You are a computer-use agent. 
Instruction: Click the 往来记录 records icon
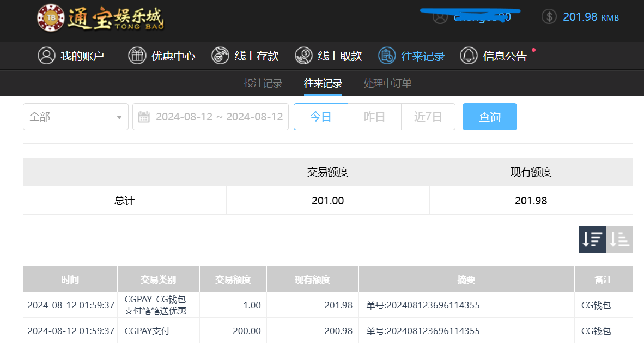tap(387, 56)
